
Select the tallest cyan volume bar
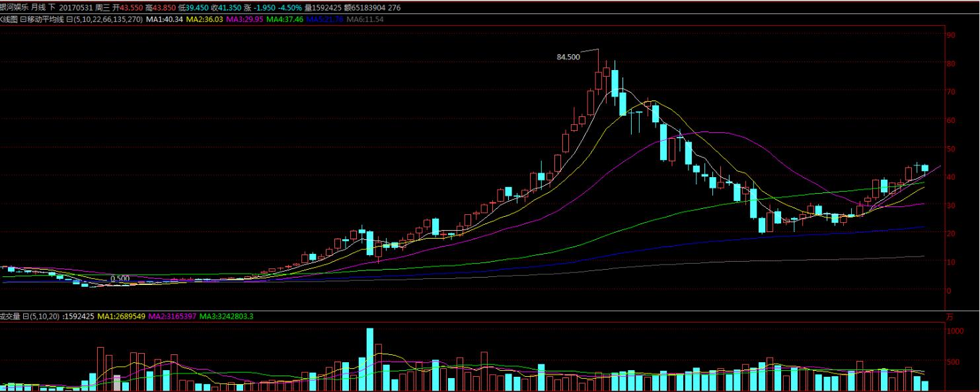point(370,360)
